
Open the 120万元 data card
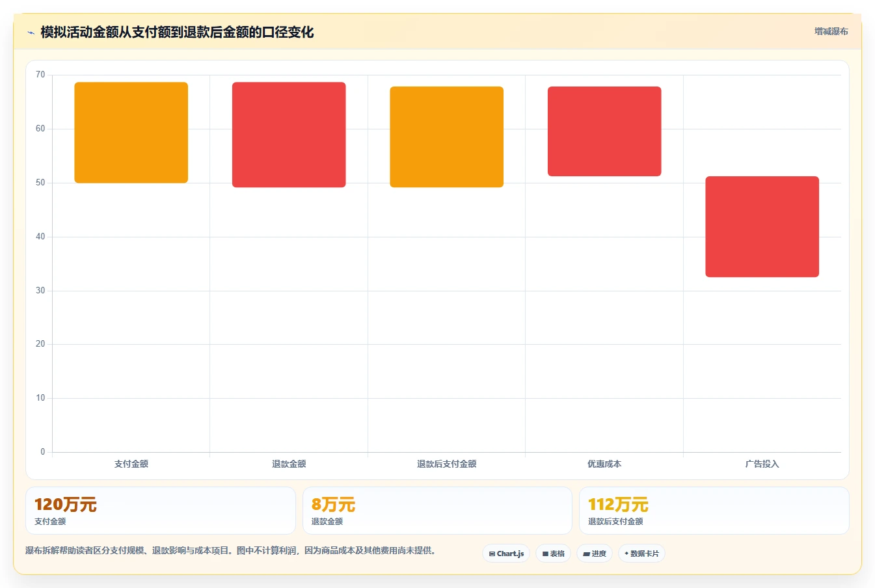[161, 511]
